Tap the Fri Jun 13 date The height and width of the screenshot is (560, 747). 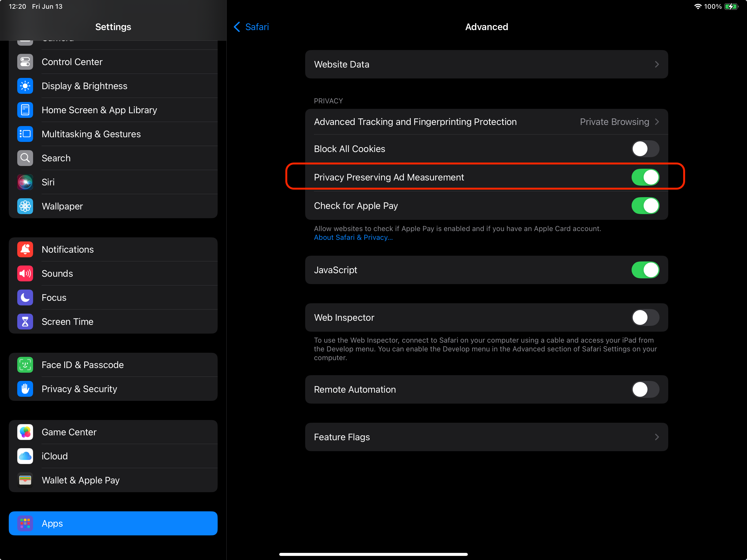click(x=47, y=6)
